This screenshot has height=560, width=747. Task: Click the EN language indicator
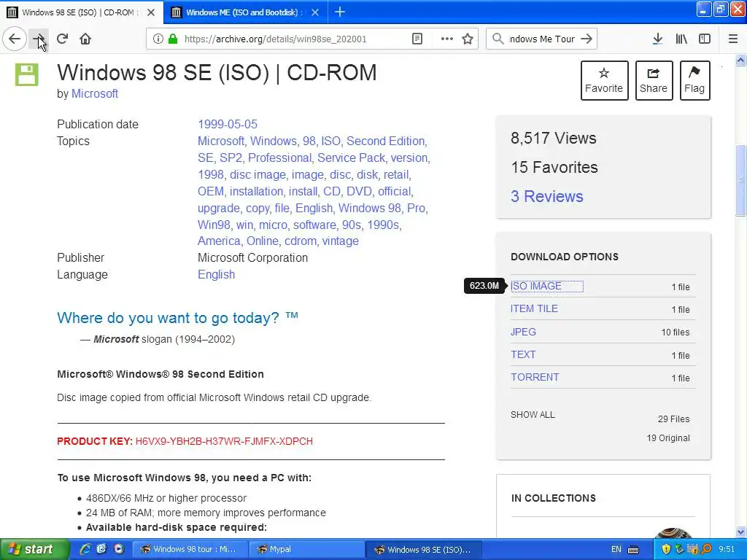(616, 550)
